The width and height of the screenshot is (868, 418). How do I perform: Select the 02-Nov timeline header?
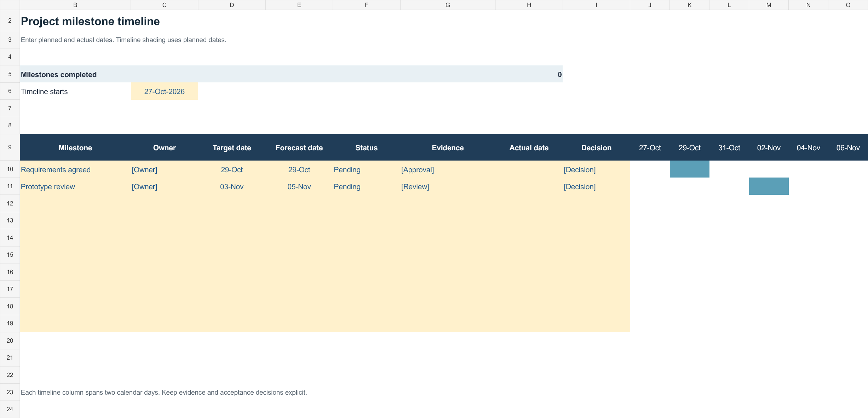[x=769, y=147]
